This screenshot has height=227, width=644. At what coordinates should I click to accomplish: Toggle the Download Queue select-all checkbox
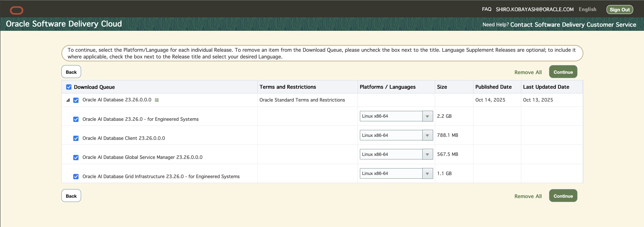click(69, 87)
